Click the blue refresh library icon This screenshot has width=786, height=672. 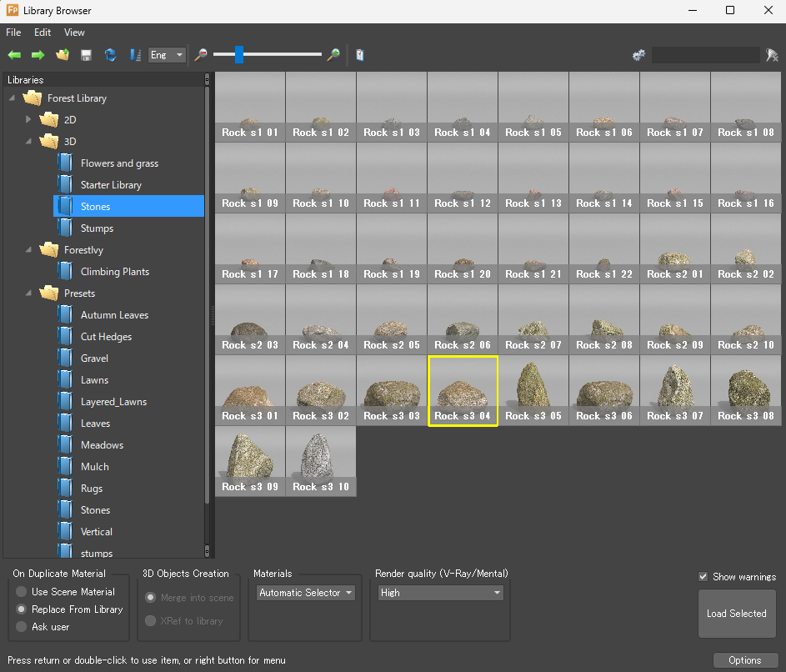[110, 55]
